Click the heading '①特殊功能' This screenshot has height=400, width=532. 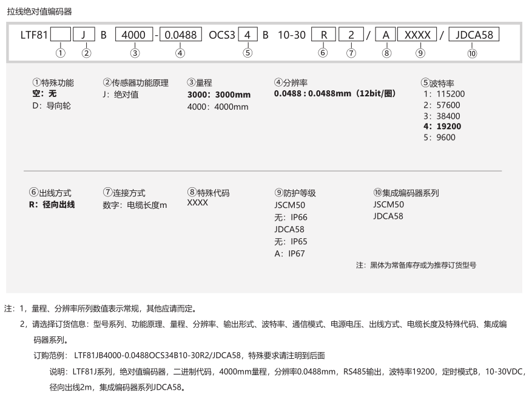(x=53, y=82)
